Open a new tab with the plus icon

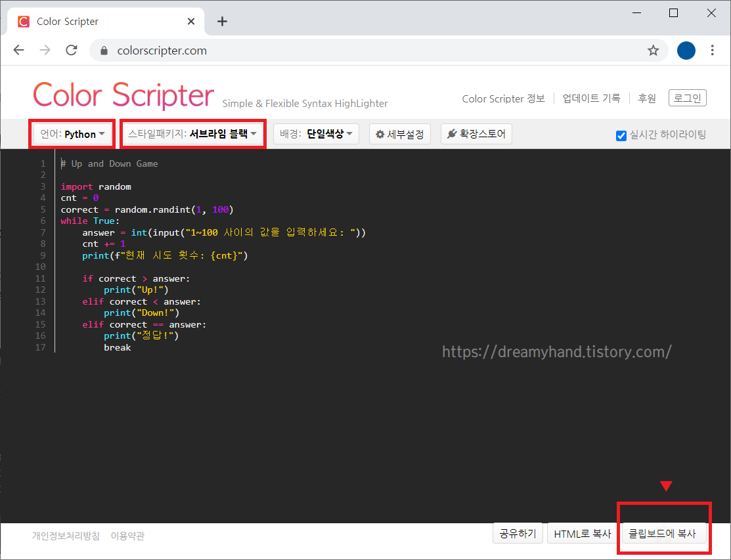[223, 22]
